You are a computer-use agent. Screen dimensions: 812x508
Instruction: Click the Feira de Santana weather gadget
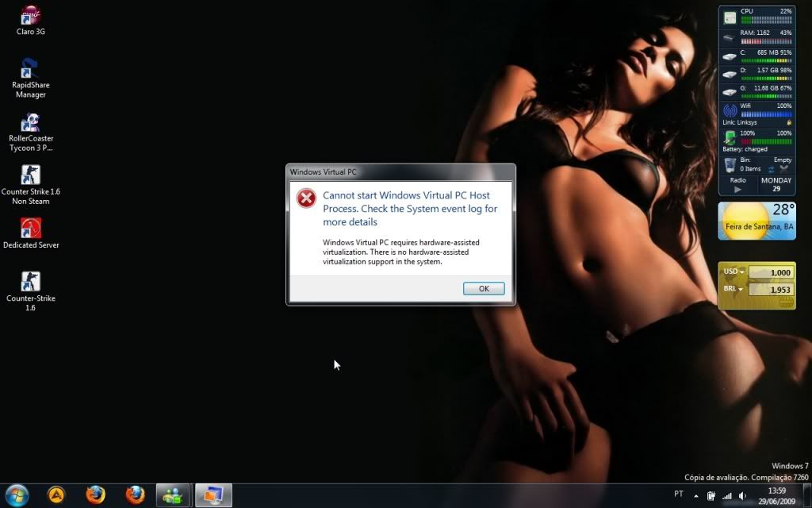tap(756, 221)
